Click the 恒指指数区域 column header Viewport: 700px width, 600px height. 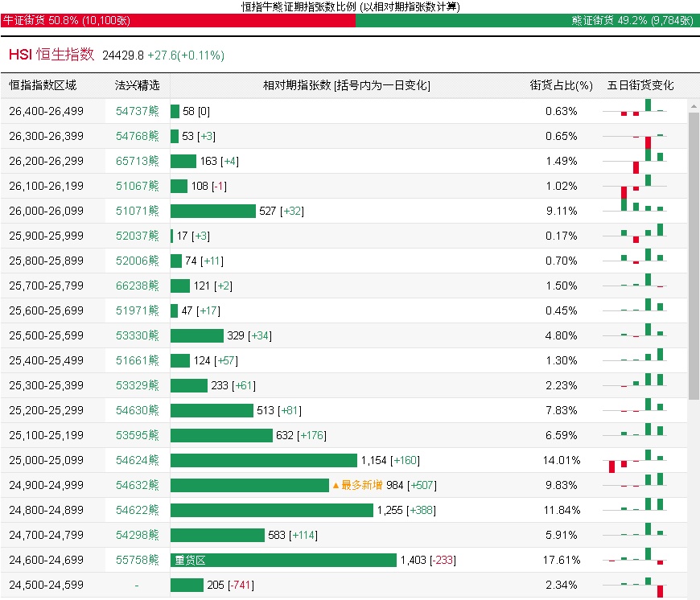pos(43,85)
